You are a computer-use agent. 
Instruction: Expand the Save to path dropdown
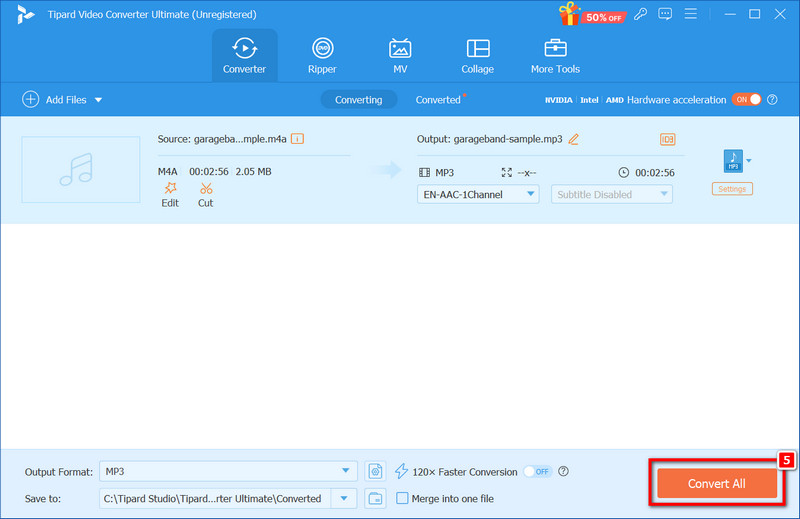pyautogui.click(x=344, y=499)
